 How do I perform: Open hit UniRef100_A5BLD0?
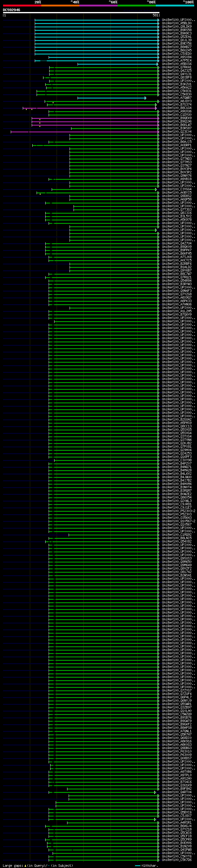coord(177,24)
